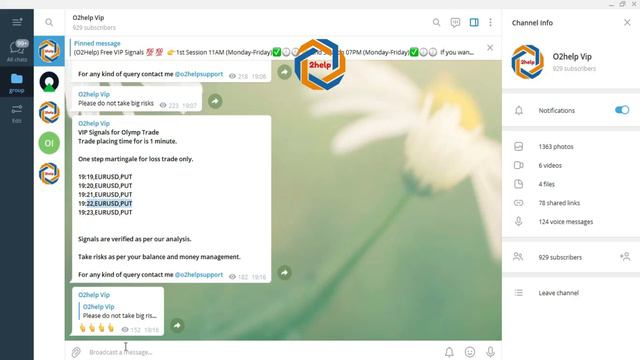The height and width of the screenshot is (360, 640).
Task: Open the three-dot channel options menu
Action: pyautogui.click(x=490, y=22)
